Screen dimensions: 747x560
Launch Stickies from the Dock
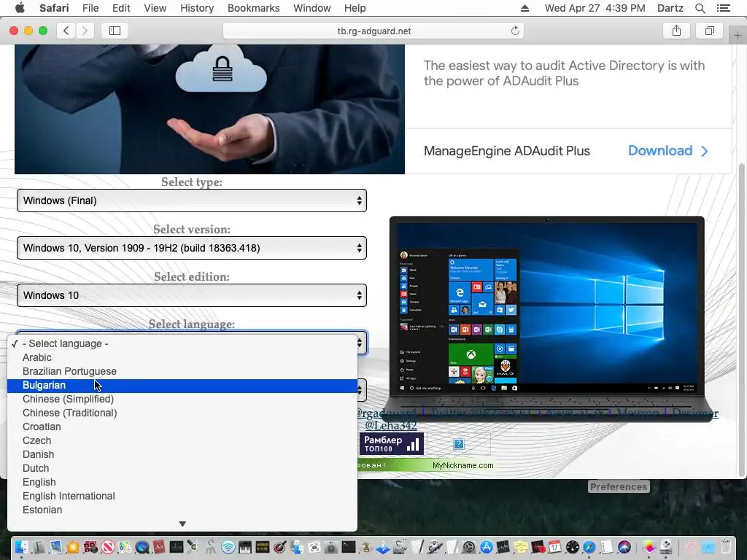tap(521, 547)
